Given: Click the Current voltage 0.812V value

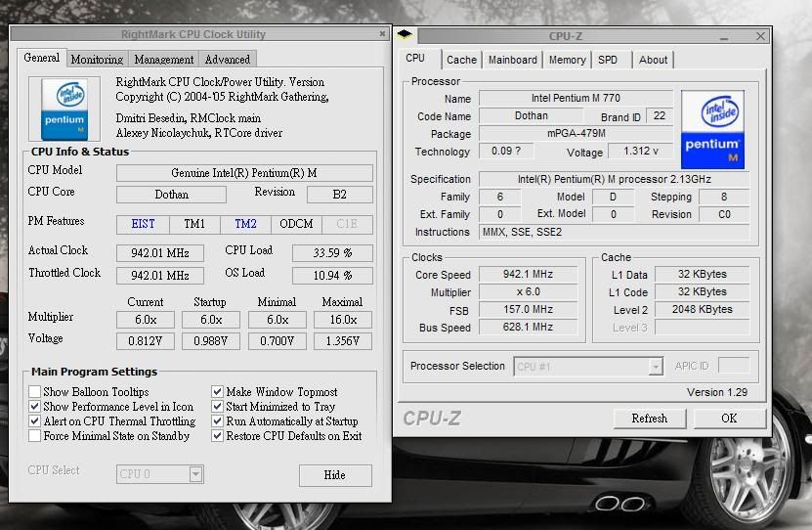Looking at the screenshot, I should pos(146,341).
